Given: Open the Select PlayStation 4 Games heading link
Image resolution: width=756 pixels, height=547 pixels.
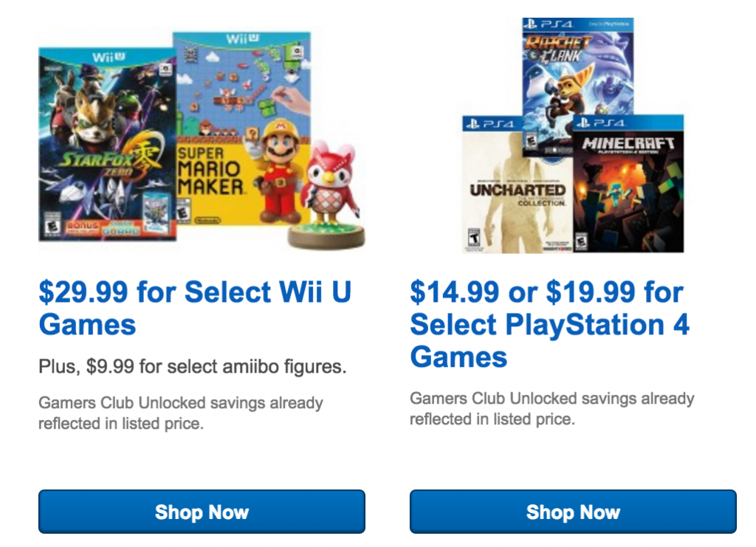Looking at the screenshot, I should (549, 324).
